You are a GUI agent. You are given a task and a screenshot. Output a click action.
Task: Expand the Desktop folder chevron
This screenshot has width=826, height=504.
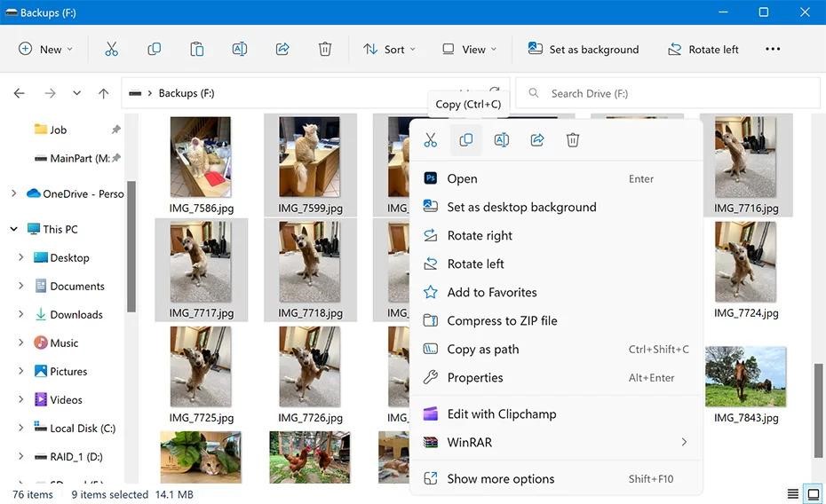(x=21, y=257)
